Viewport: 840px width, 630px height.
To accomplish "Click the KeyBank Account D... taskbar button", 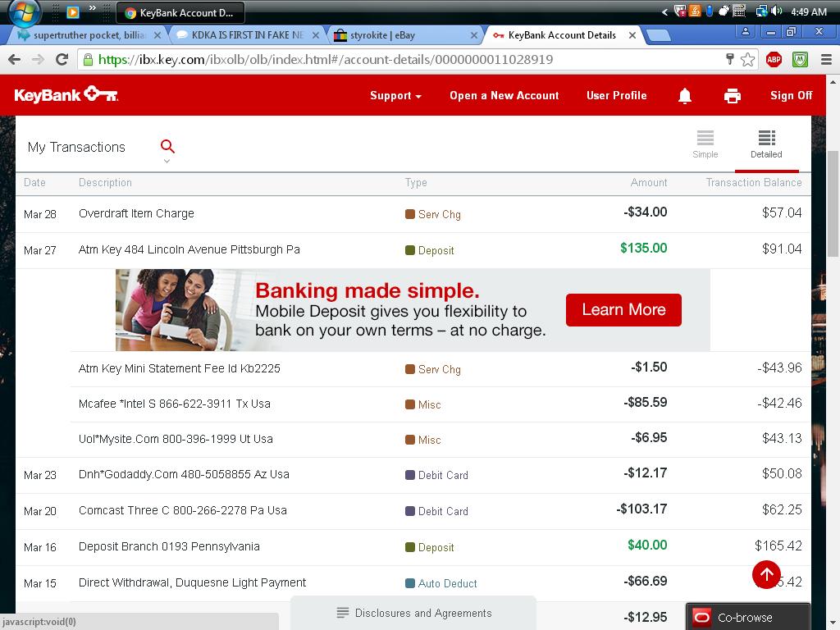I will (x=180, y=12).
